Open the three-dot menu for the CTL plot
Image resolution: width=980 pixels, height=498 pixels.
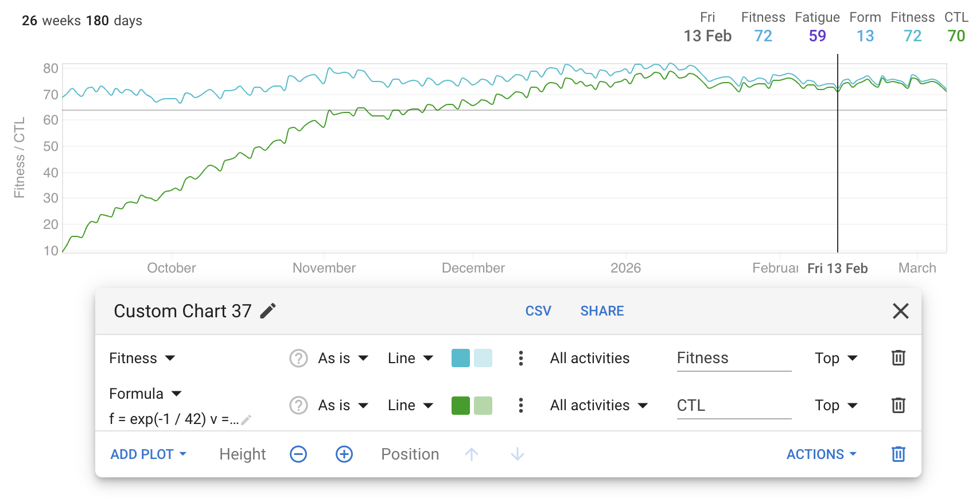pyautogui.click(x=520, y=406)
